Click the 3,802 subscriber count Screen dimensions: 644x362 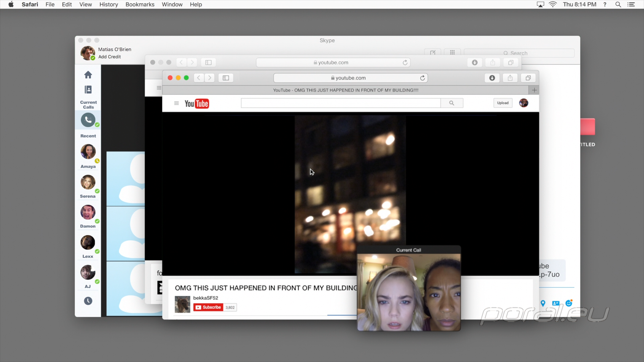(230, 307)
